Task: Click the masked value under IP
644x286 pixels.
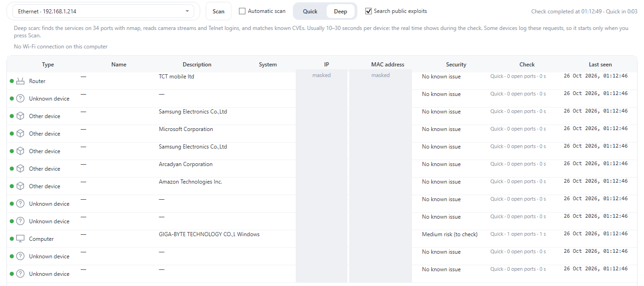Action: pyautogui.click(x=322, y=75)
